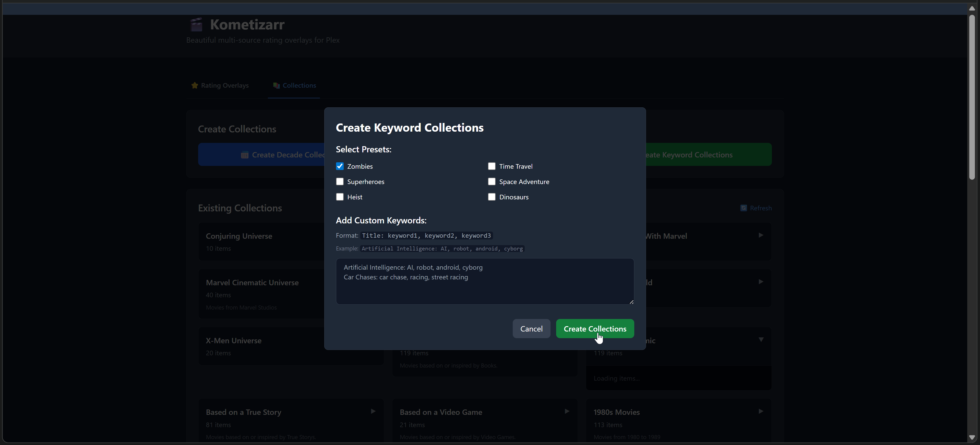Click the play arrow on 1980s Movies
980x445 pixels.
761,412
